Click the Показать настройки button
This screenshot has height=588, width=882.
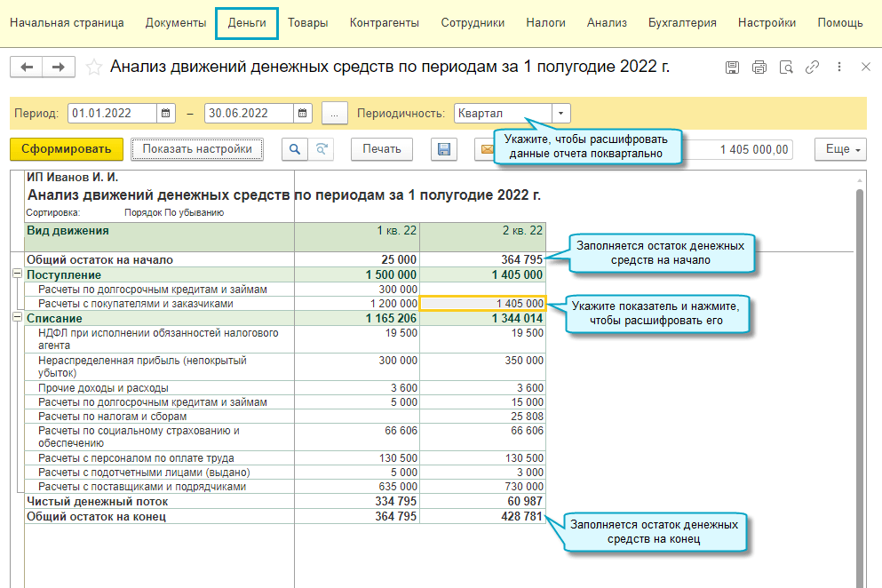coord(197,149)
